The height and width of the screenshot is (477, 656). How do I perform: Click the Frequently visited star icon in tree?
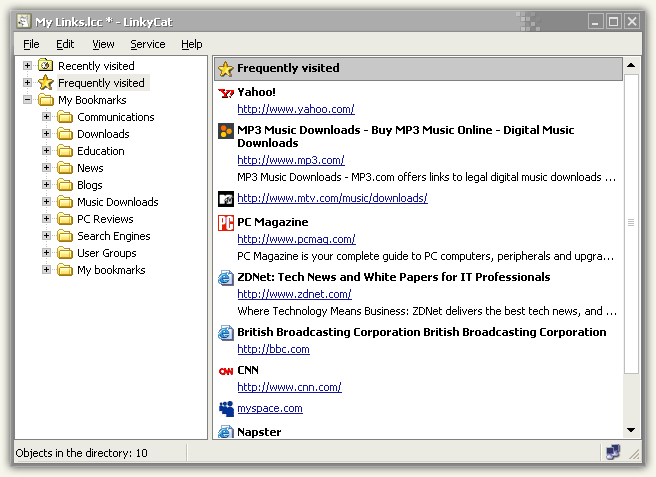45,82
